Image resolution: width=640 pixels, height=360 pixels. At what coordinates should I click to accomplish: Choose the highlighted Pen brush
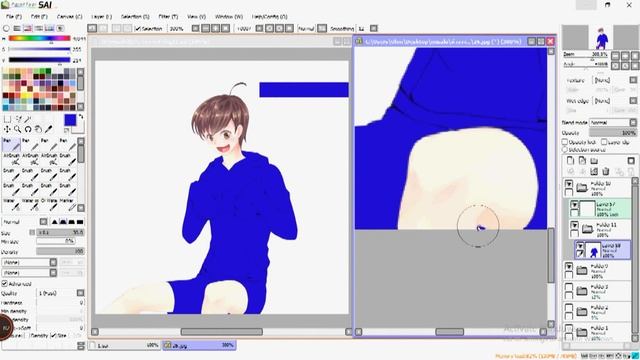pos(11,144)
